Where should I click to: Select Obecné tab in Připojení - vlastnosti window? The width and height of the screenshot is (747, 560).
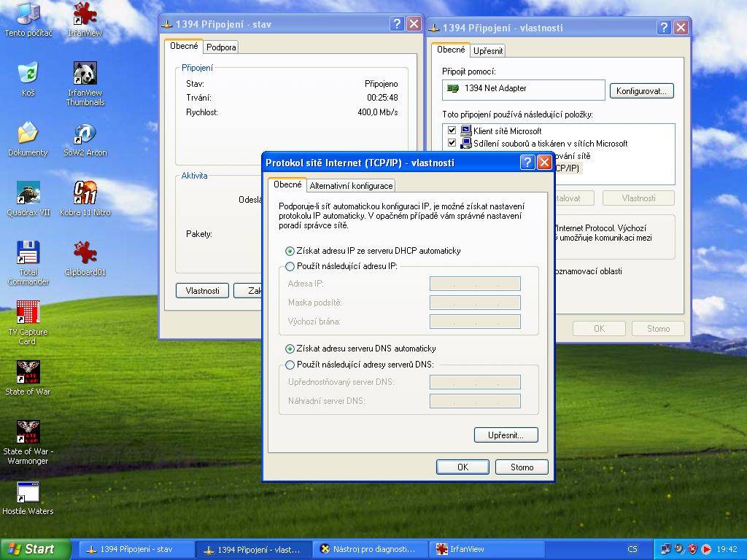coord(451,50)
